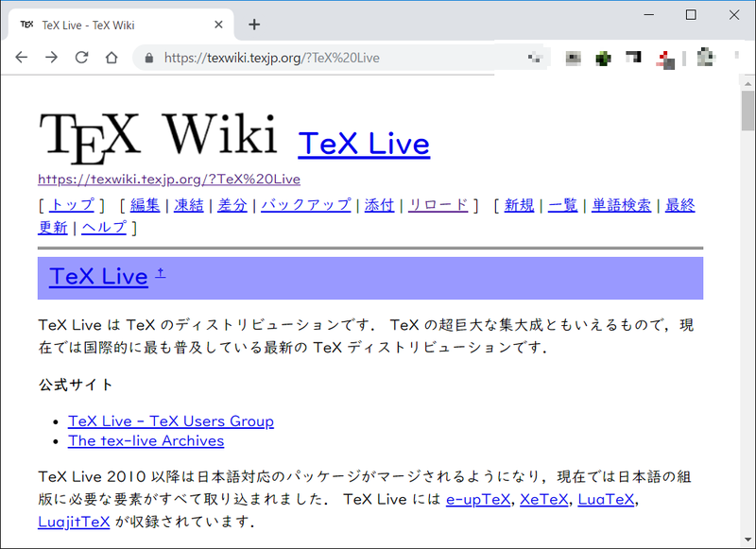Open the 最終更新 recent changes link
Image resolution: width=756 pixels, height=549 pixels.
(x=679, y=205)
